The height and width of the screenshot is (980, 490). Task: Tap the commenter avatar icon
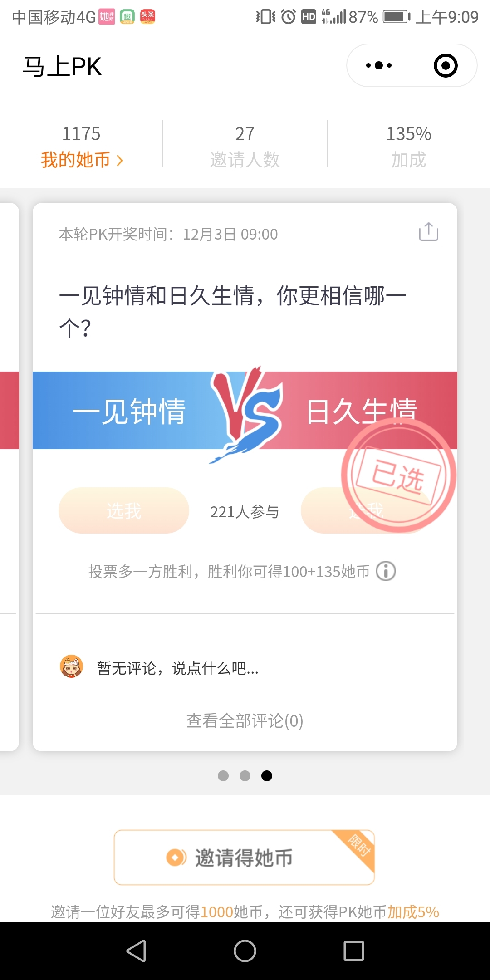coord(72,666)
